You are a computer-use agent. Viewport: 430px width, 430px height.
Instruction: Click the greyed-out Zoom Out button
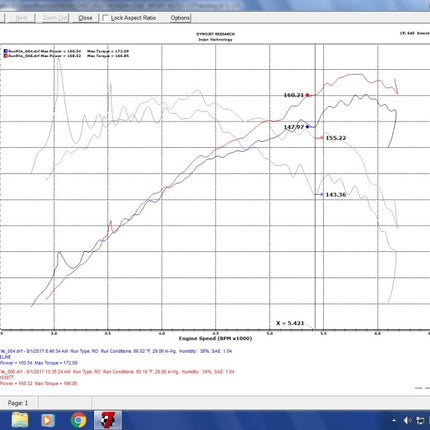[x=55, y=18]
